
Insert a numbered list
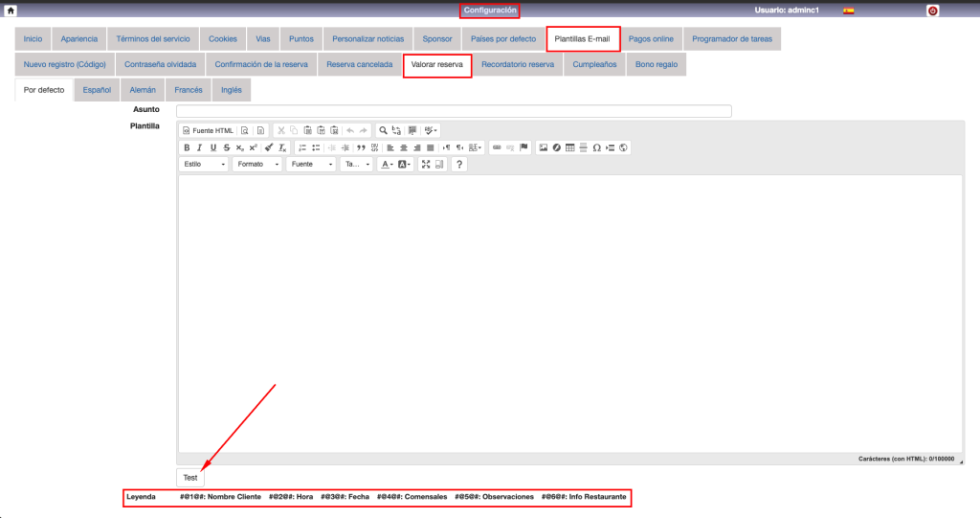pyautogui.click(x=302, y=147)
